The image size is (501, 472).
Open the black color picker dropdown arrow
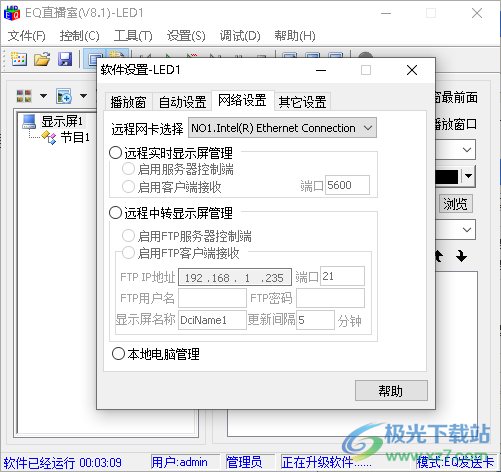[x=469, y=176]
